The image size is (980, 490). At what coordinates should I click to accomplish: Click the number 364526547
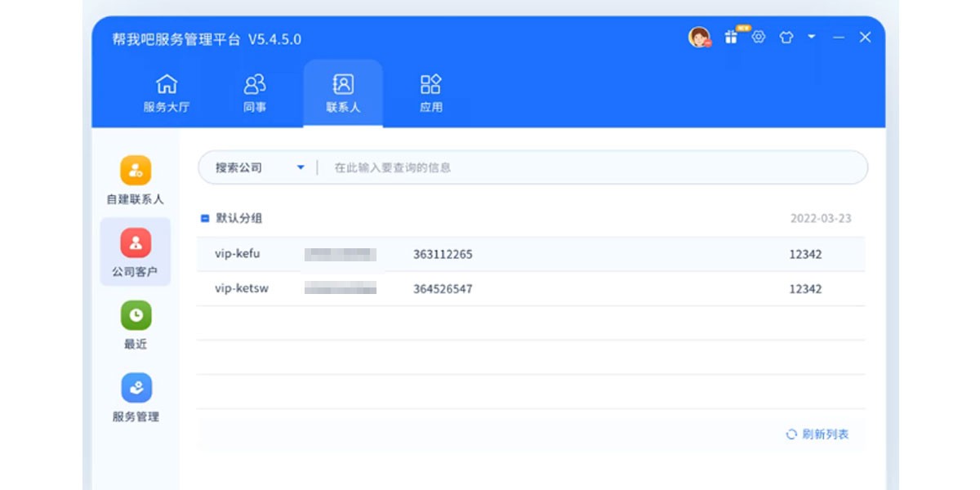tap(443, 289)
